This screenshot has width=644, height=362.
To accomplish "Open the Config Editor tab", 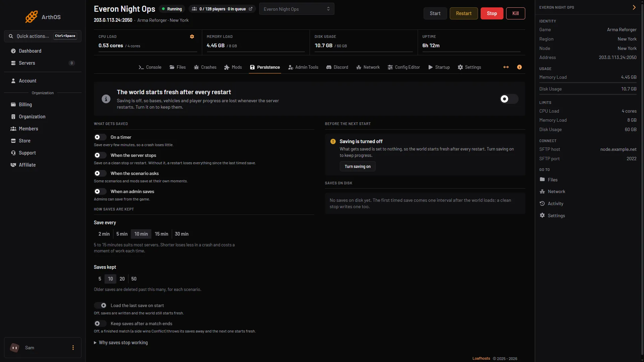I will (404, 67).
